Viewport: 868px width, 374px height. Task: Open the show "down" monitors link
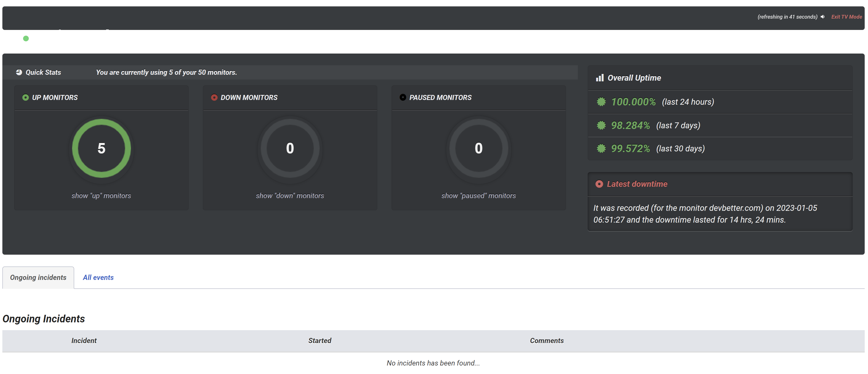pyautogui.click(x=290, y=195)
